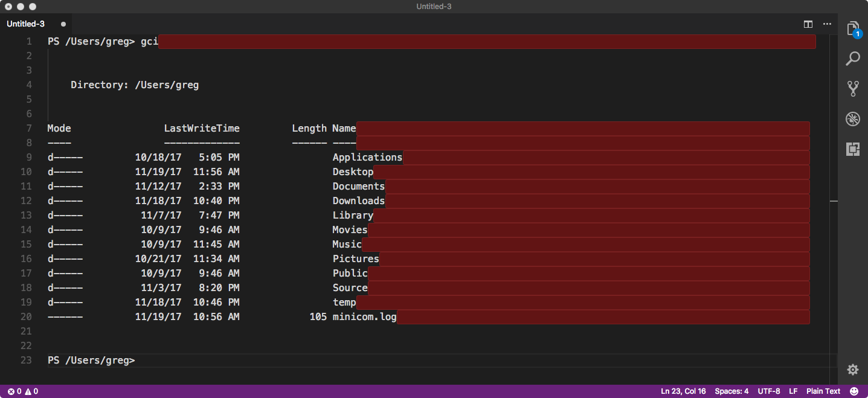Show warnings via the status bar warning icon

[x=31, y=391]
